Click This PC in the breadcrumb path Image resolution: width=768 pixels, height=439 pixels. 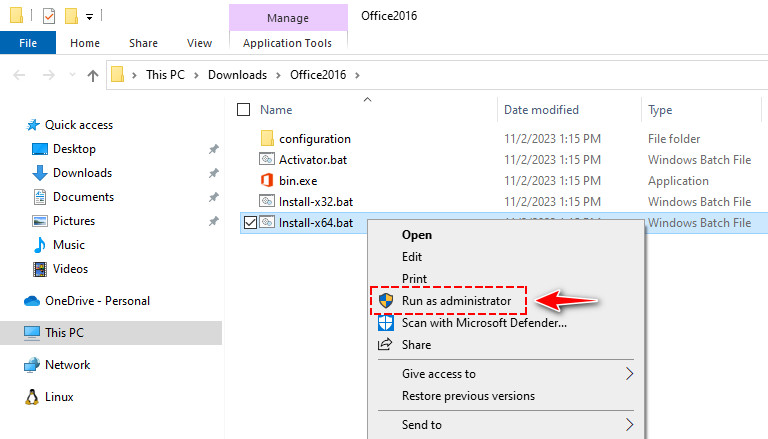coord(165,75)
